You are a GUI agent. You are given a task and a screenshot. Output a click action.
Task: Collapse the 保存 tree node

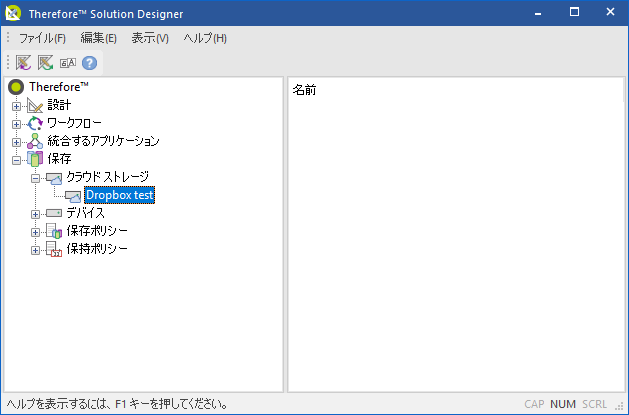[x=16, y=160]
